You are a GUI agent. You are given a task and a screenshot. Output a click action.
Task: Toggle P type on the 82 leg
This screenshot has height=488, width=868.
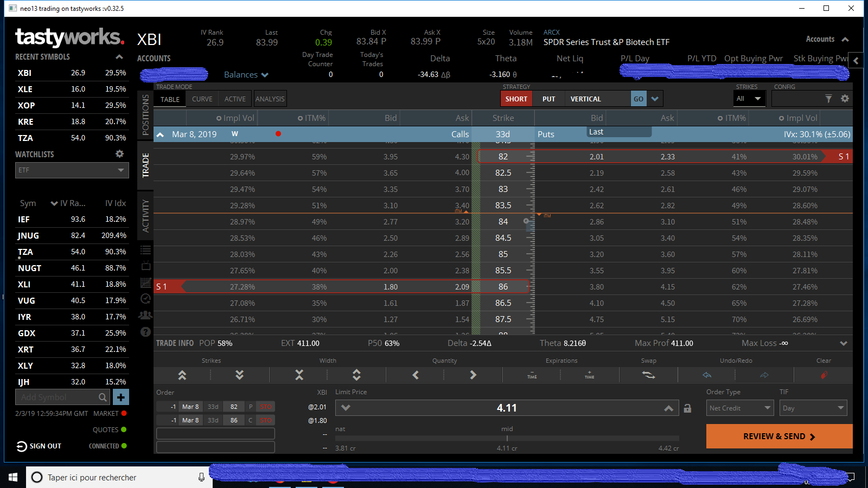pos(251,407)
